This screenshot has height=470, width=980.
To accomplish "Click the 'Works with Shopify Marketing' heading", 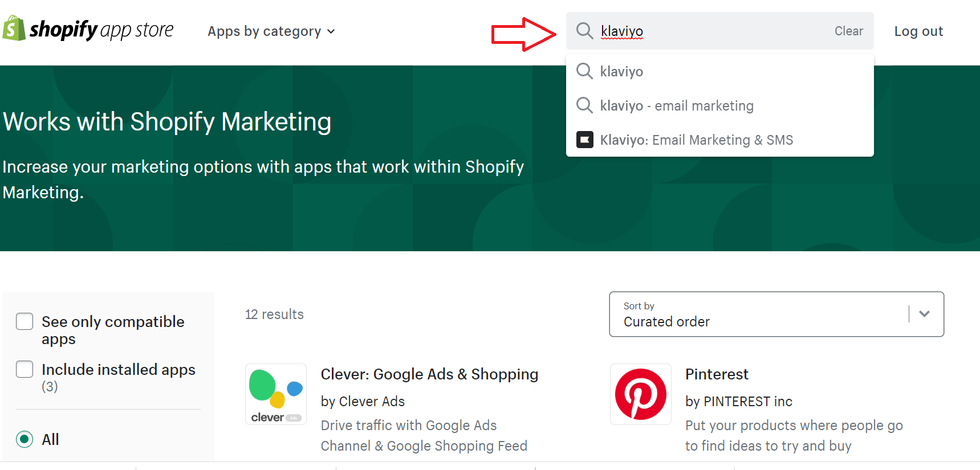I will coord(167,122).
